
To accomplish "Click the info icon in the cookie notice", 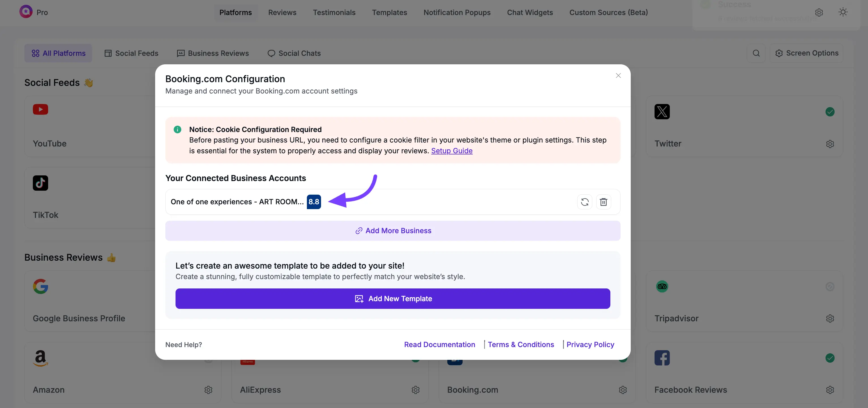I will [177, 129].
